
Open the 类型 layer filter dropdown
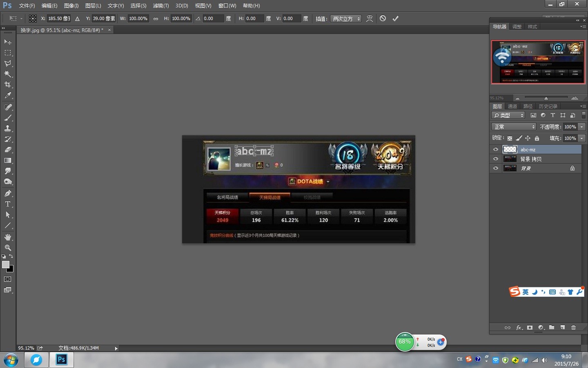(508, 115)
